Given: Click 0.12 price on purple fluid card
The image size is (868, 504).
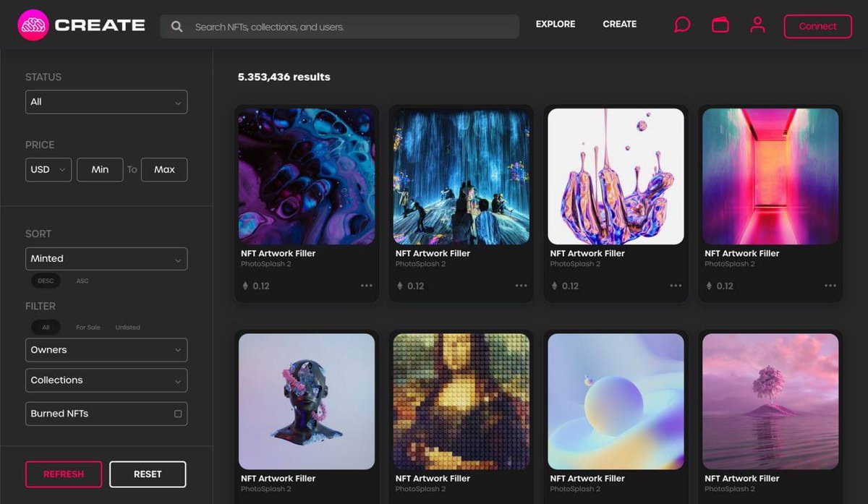Looking at the screenshot, I should [261, 286].
